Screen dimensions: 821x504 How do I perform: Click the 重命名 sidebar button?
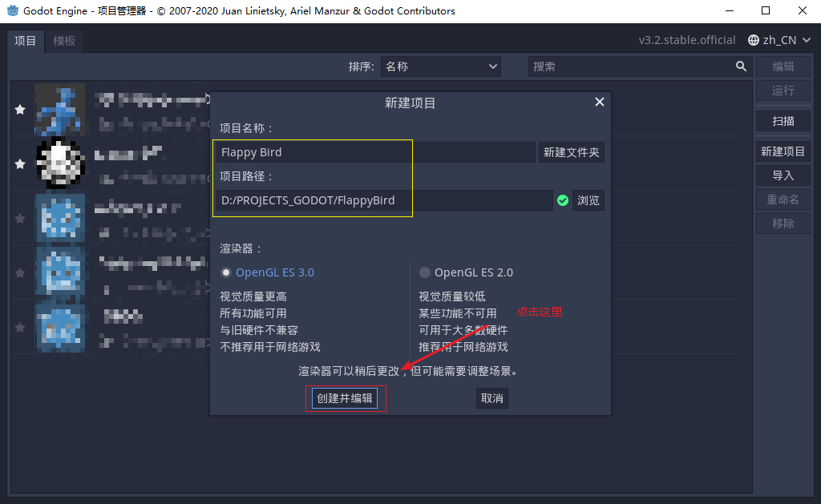(783, 200)
